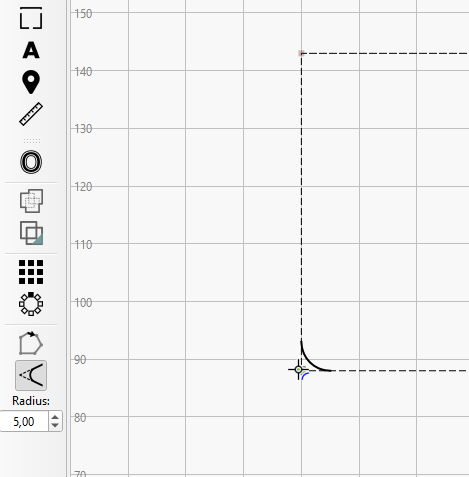Select the Text tool
Image resolution: width=469 pixels, height=477 pixels.
tap(31, 50)
